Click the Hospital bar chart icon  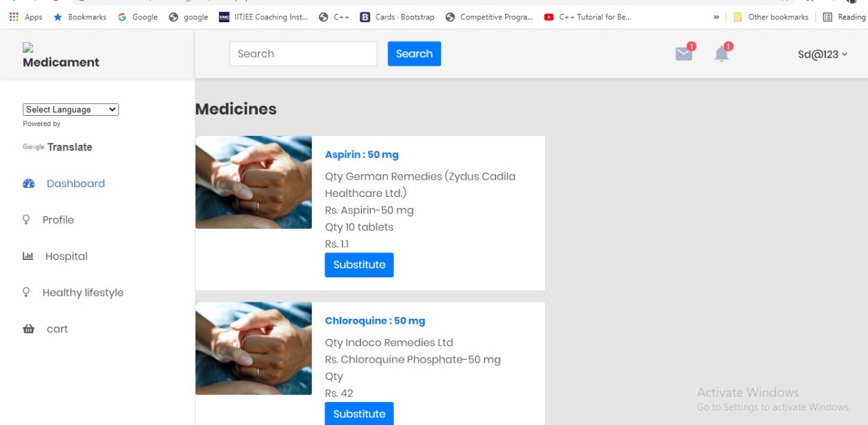(x=28, y=256)
